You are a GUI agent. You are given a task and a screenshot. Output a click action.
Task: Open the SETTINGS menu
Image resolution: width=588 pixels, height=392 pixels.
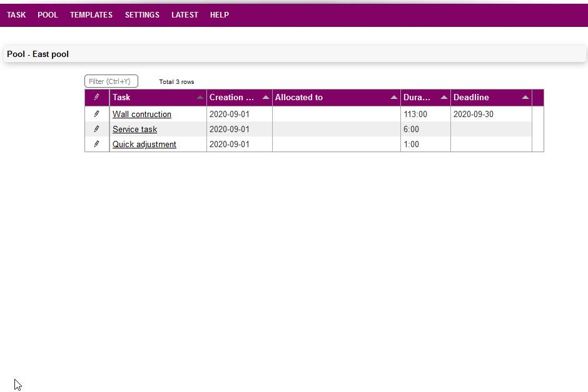[x=142, y=15]
